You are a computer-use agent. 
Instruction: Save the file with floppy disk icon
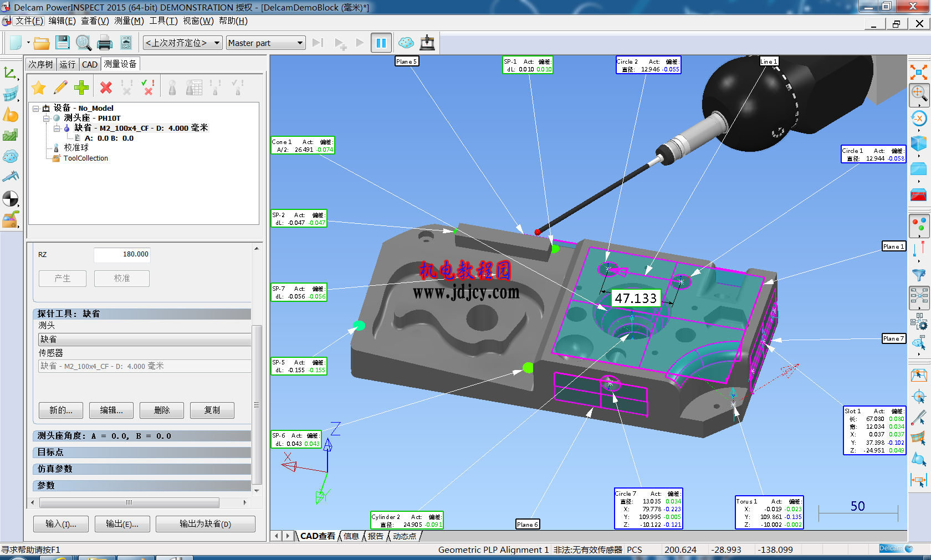(62, 43)
